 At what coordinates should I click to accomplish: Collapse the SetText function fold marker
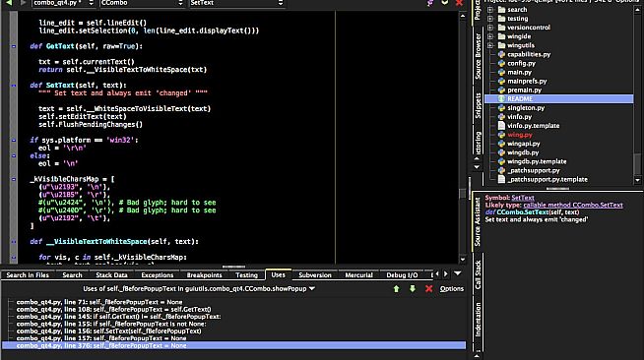coord(14,86)
